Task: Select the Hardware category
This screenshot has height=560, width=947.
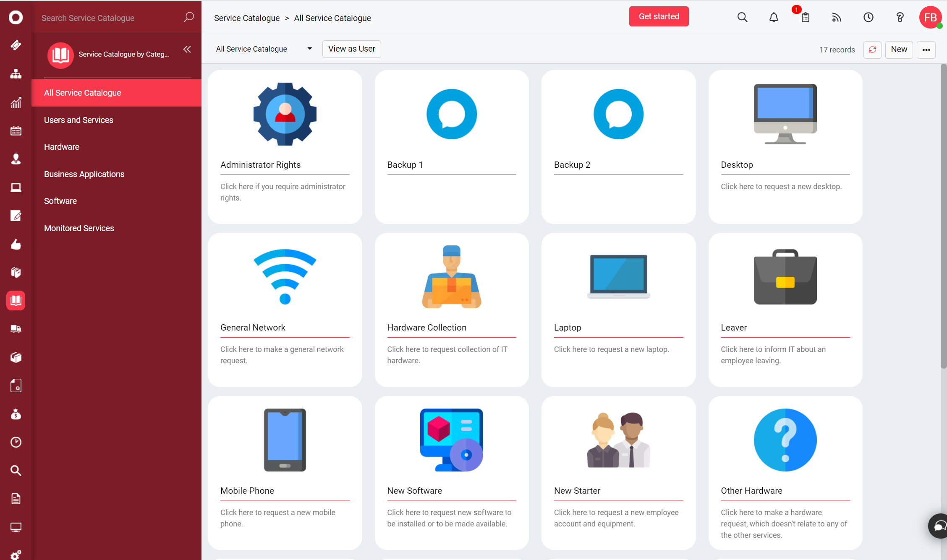Action: click(61, 147)
